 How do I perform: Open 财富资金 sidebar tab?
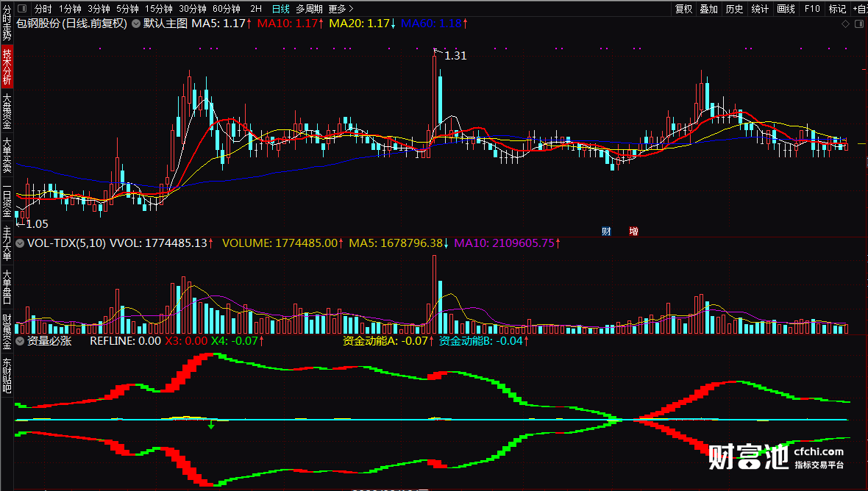(7, 331)
